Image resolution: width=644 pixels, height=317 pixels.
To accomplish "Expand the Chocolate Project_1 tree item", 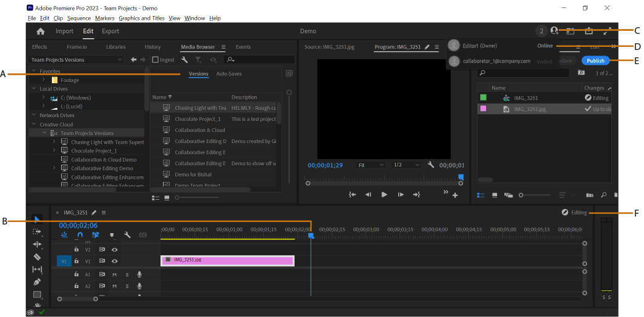I will [54, 150].
